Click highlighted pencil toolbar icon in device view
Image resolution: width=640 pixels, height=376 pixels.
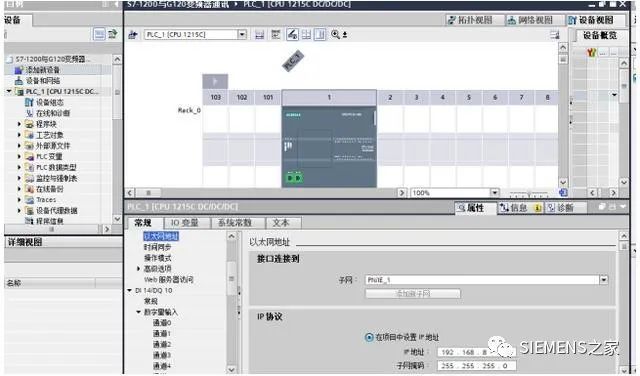(x=292, y=35)
